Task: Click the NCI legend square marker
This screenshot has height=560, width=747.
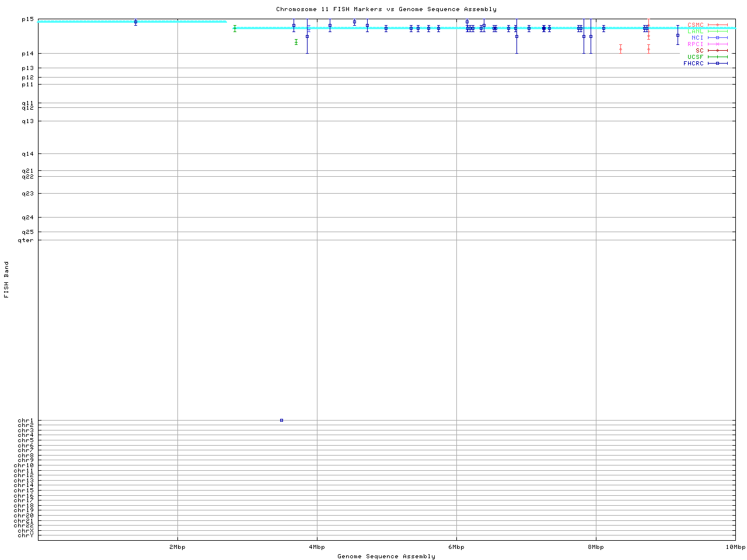Action: pyautogui.click(x=717, y=38)
